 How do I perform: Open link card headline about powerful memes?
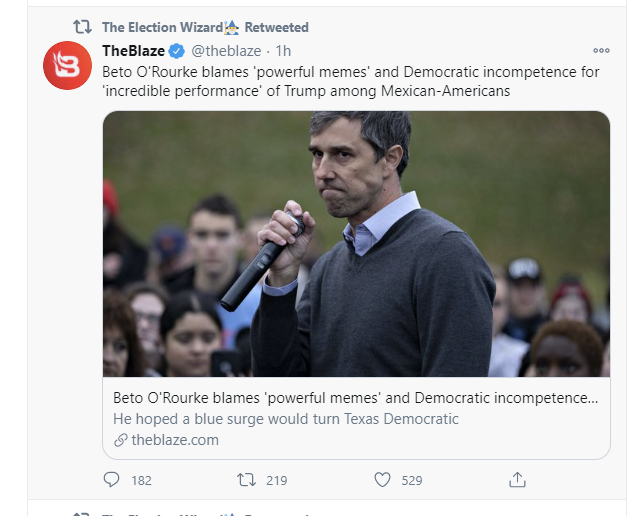355,398
